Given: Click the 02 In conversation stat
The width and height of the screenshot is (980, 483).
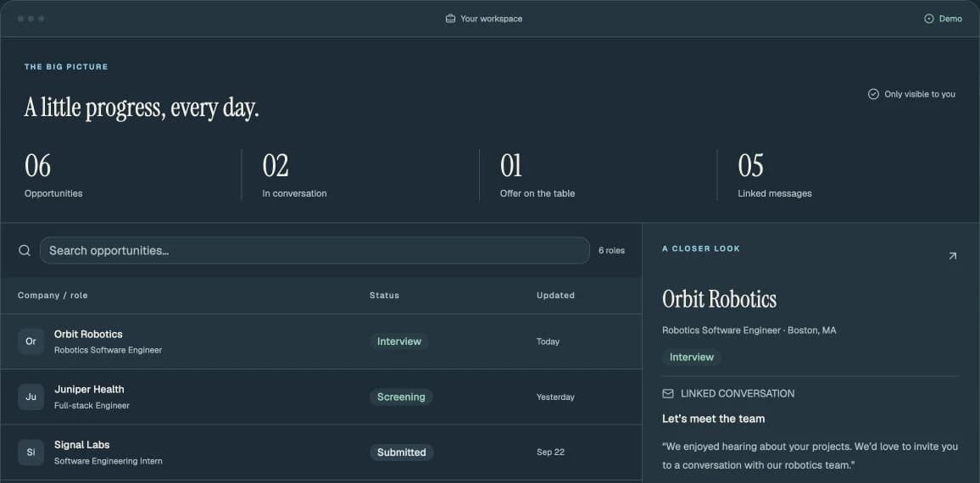Looking at the screenshot, I should 294,175.
